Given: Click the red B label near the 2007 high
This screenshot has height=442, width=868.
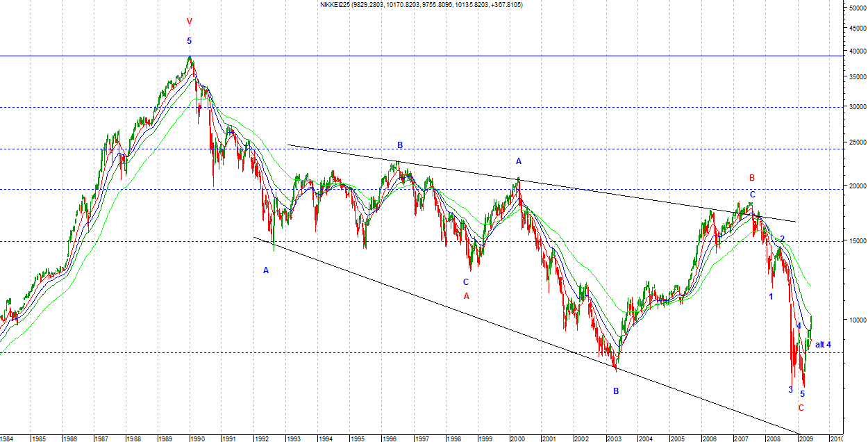Looking at the screenshot, I should [x=751, y=178].
